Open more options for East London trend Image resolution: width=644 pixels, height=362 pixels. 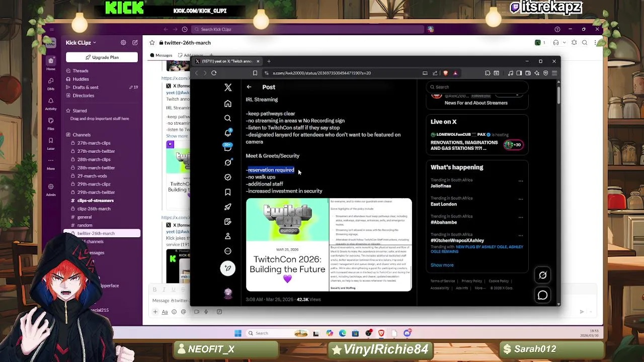(521, 199)
